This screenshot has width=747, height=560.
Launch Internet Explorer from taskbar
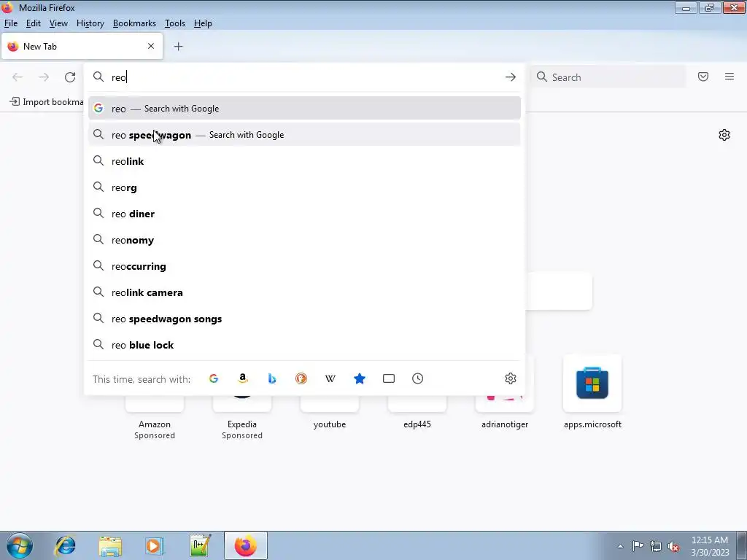[x=65, y=545]
